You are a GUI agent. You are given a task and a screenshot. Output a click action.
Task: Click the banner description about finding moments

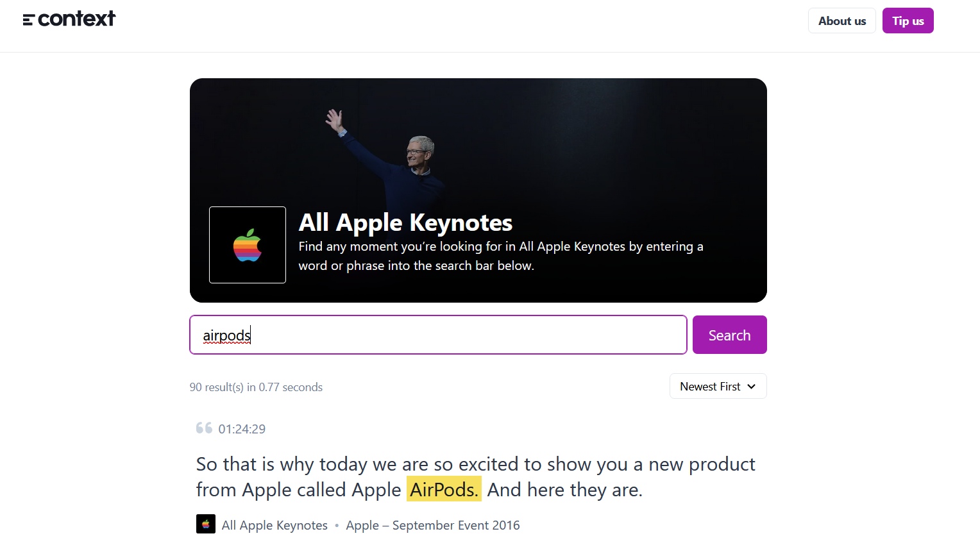[x=500, y=256]
